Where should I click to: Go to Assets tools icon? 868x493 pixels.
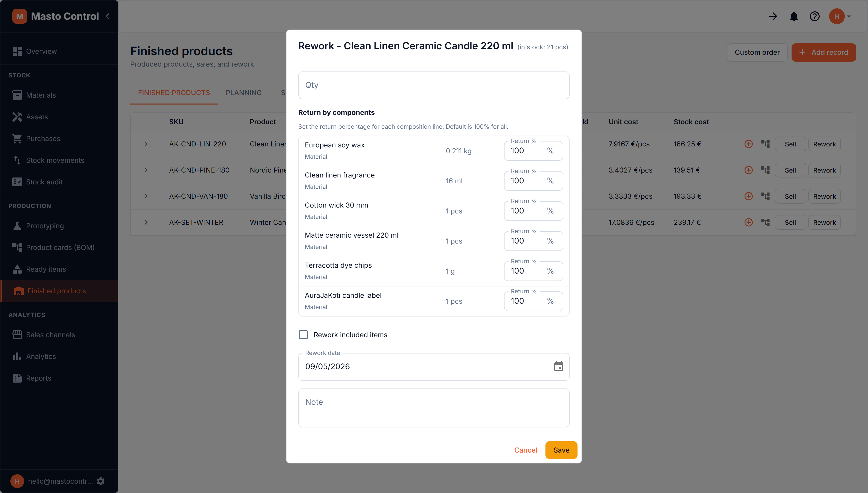17,117
